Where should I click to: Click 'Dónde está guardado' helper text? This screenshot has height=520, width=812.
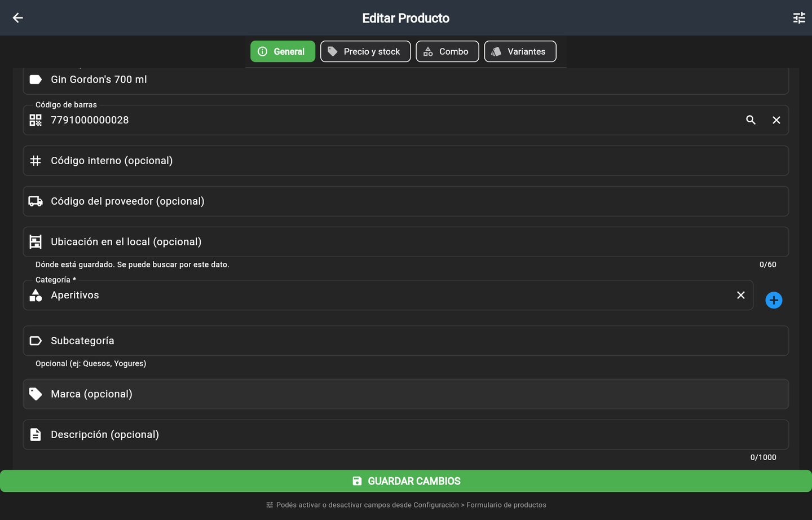tap(133, 265)
